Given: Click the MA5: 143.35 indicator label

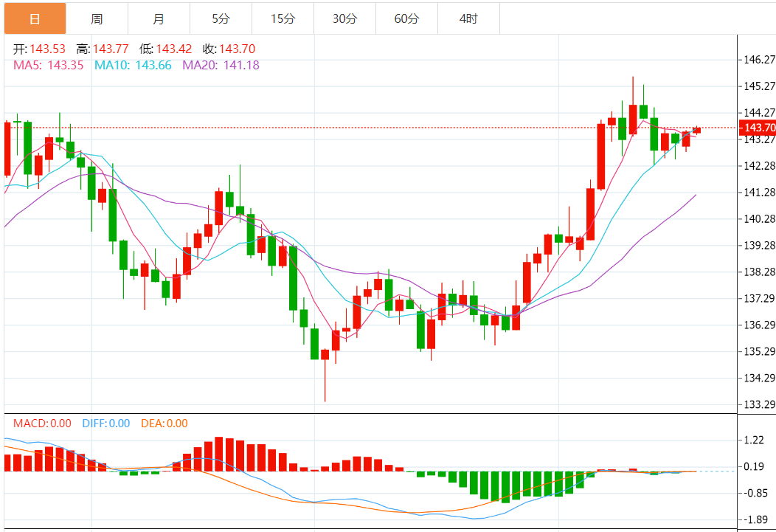Looking at the screenshot, I should pos(49,66).
